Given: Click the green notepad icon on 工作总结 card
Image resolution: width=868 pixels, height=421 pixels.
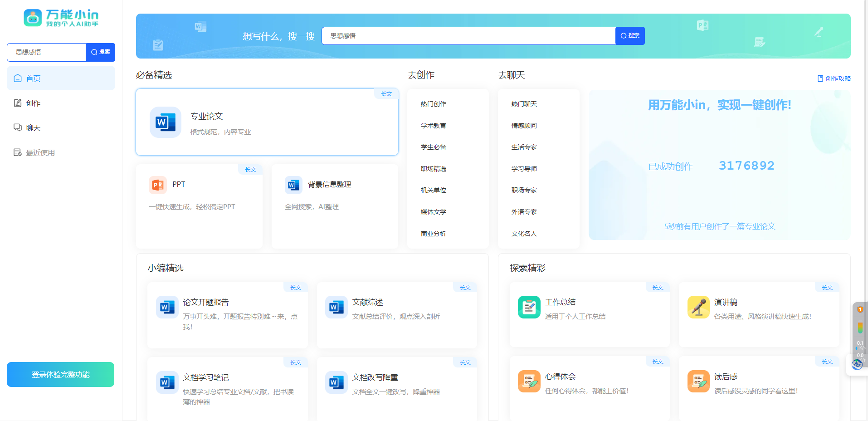Looking at the screenshot, I should coord(529,307).
